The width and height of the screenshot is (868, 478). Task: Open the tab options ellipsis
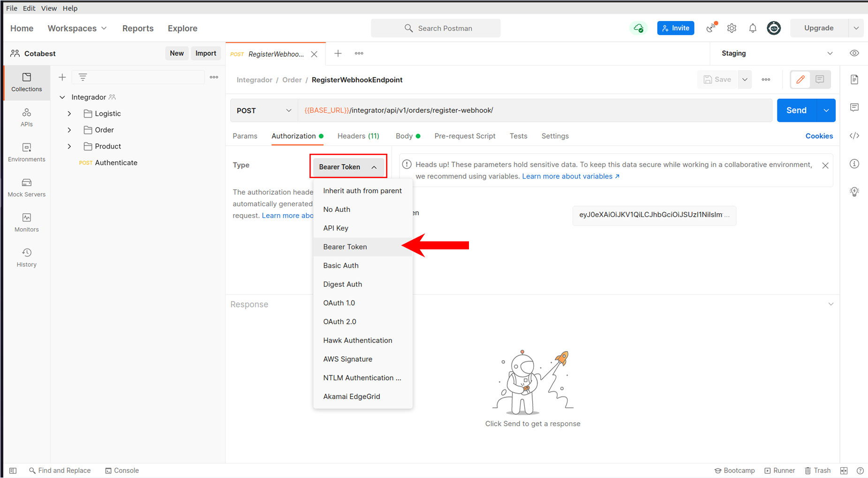359,53
